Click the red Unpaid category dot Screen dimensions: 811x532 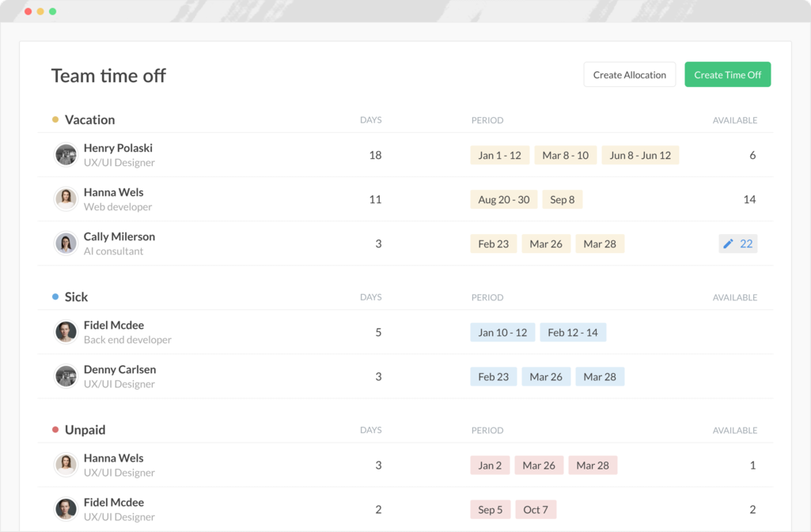(55, 430)
